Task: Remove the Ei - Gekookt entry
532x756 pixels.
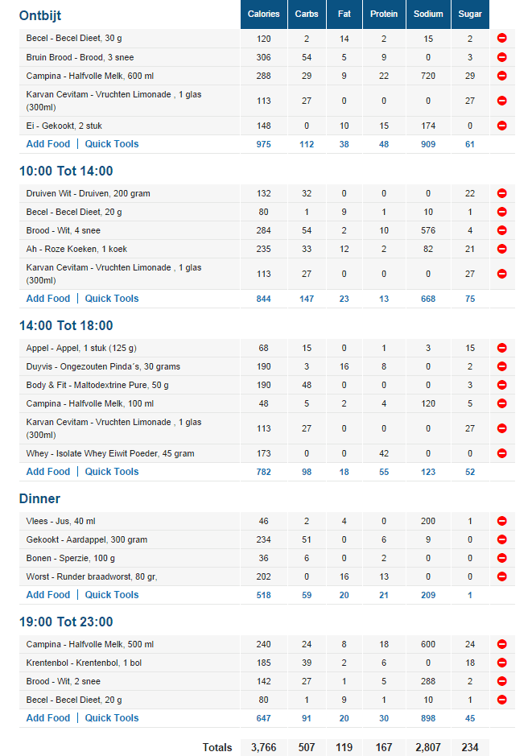Action: (x=501, y=126)
